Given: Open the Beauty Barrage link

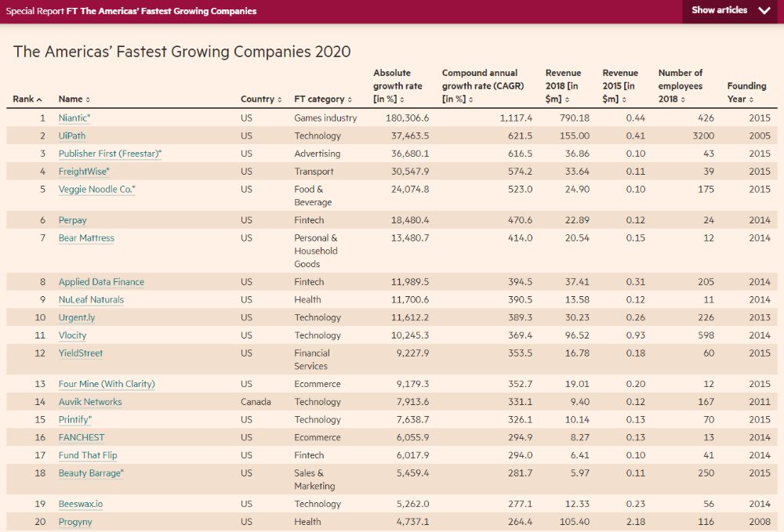Looking at the screenshot, I should point(91,473).
